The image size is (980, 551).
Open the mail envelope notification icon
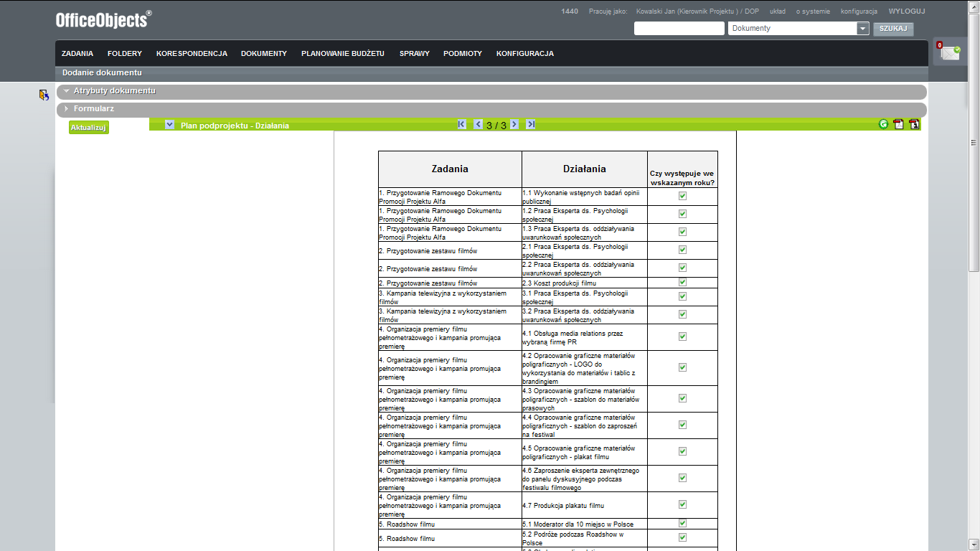click(x=950, y=52)
